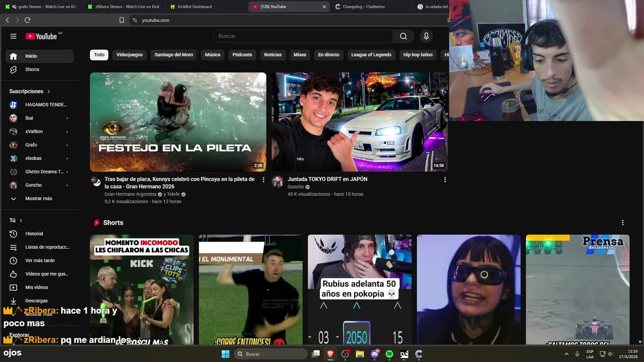
Task: Select Santiago del Moro chip
Action: (x=174, y=55)
